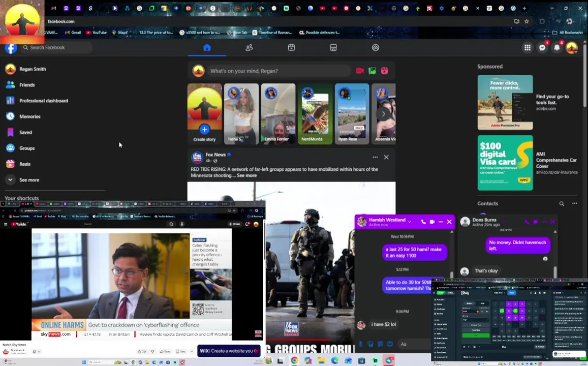
Task: Click the Reel icon in composer
Action: point(384,71)
